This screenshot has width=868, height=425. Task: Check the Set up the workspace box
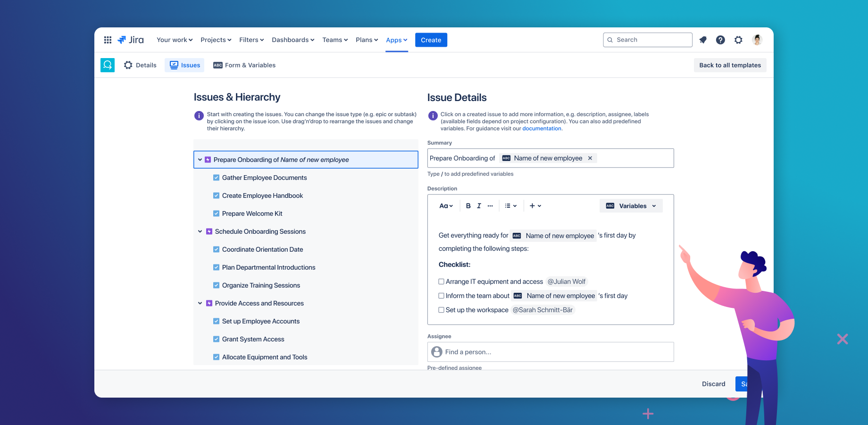tap(441, 310)
